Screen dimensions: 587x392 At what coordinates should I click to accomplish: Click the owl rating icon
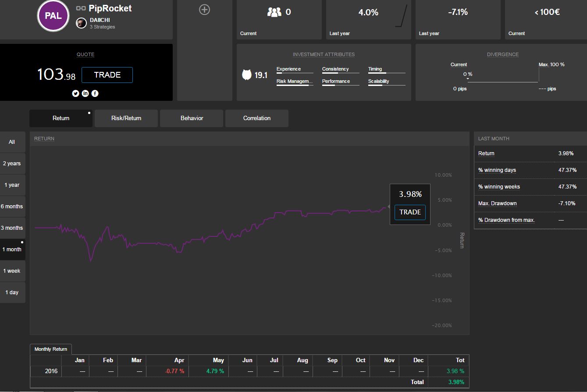(x=247, y=75)
